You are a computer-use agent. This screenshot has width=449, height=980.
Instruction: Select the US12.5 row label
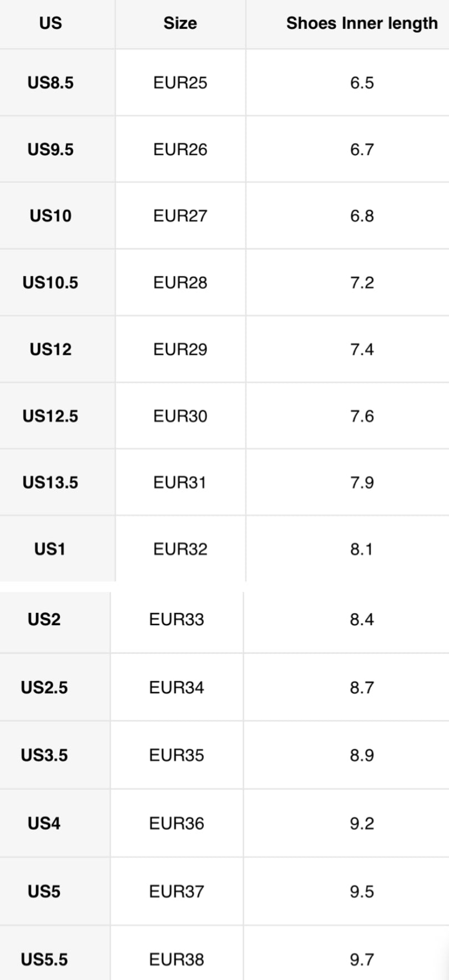point(51,416)
